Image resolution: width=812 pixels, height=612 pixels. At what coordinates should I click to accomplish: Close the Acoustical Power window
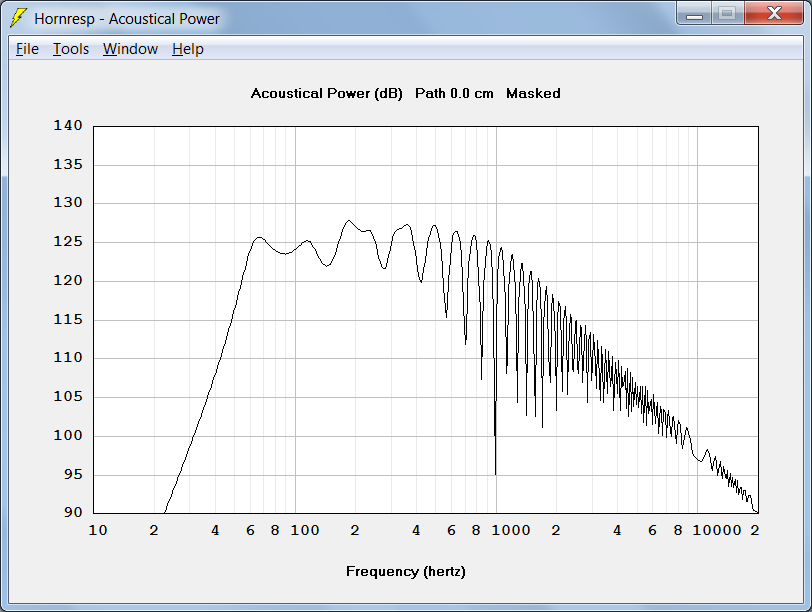[774, 13]
